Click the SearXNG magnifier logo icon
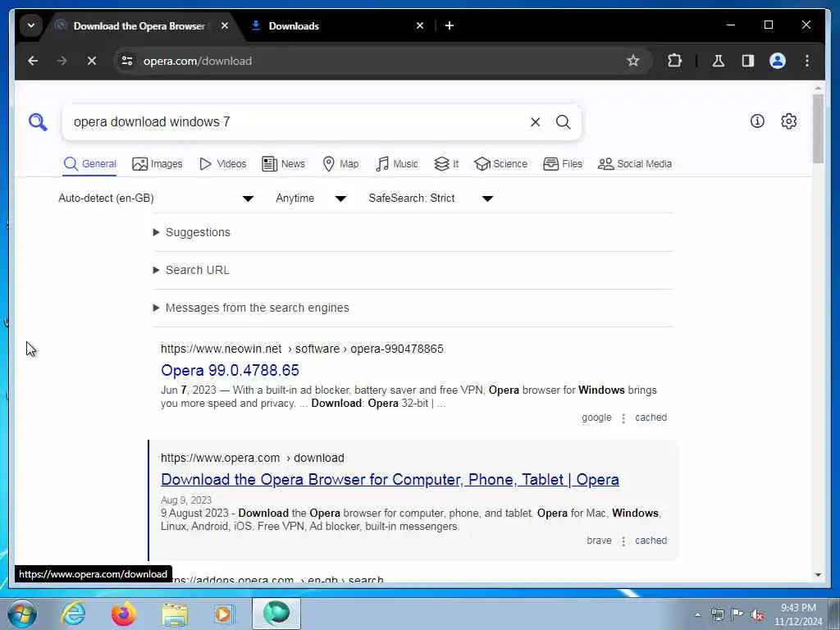The image size is (840, 630). coord(38,122)
